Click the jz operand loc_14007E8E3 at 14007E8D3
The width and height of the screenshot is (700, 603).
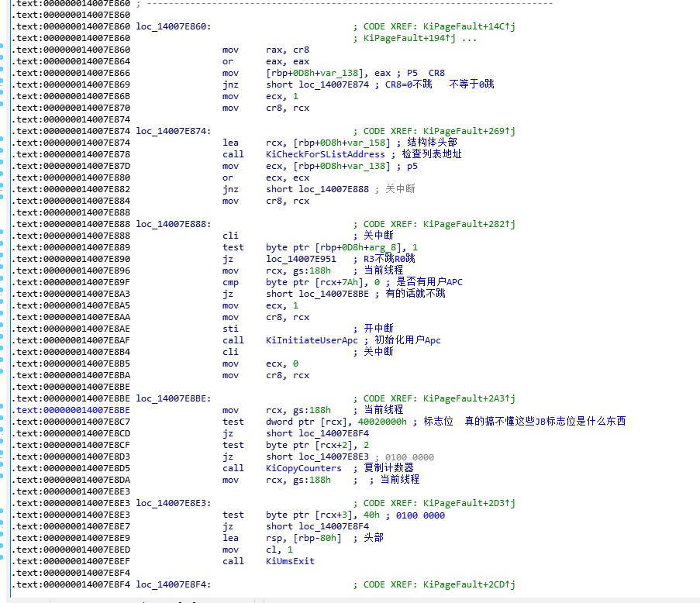coord(333,457)
